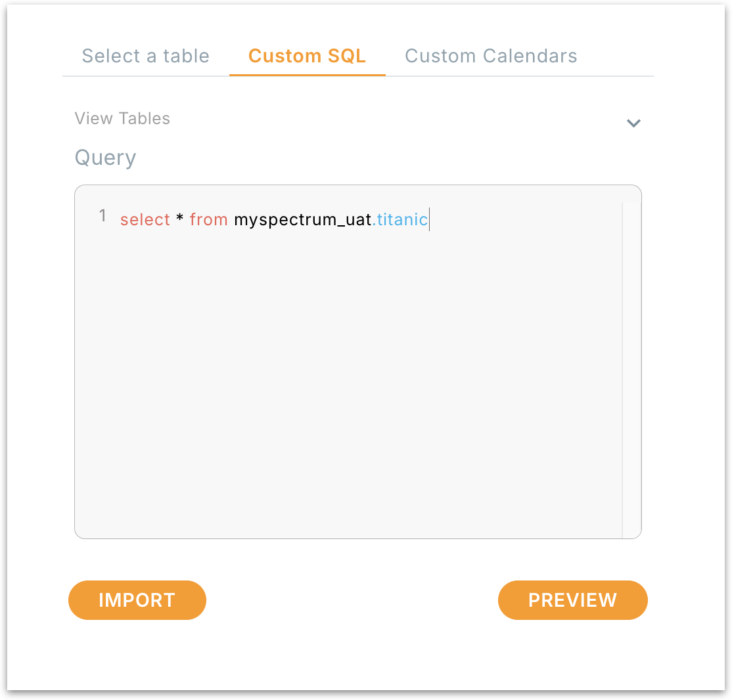Switch to the Select a table tab

point(145,56)
